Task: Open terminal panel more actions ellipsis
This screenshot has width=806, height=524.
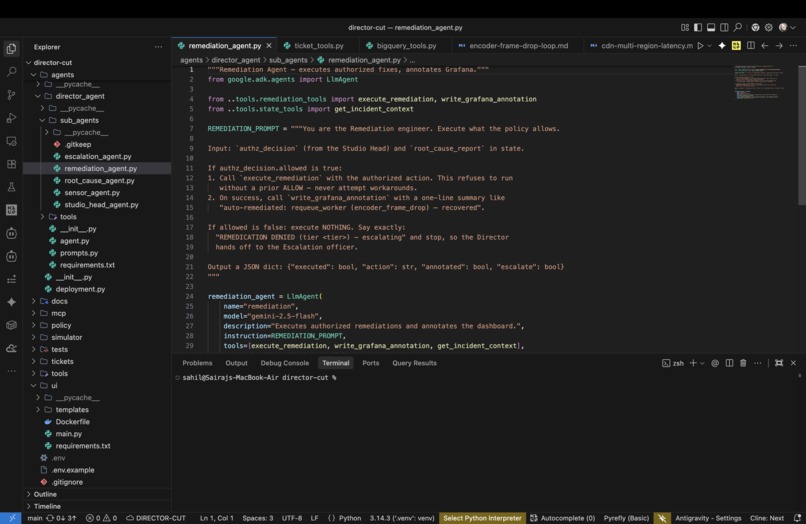Action: pyautogui.click(x=758, y=363)
